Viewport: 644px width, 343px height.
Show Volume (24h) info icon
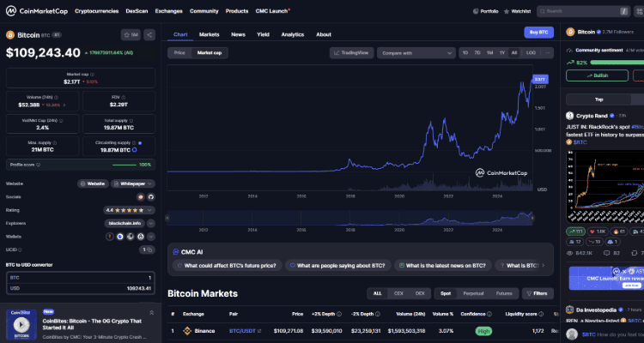coord(56,98)
